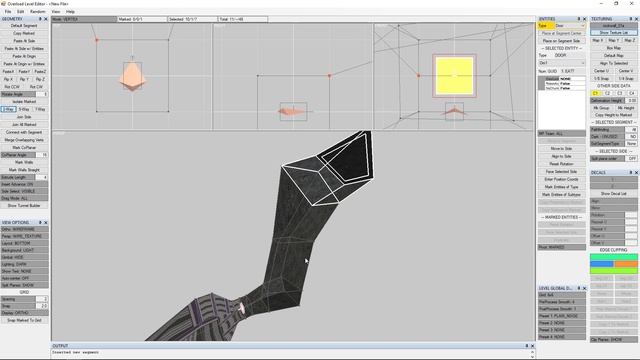
Task: Click the Copy Marked button
Action: (x=24, y=33)
